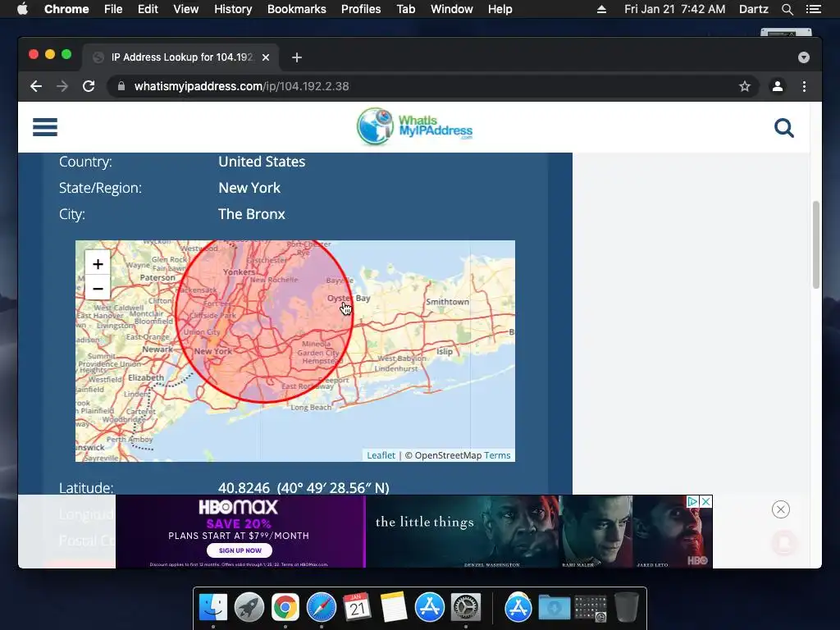Open Google Chrome from the Dock

(x=285, y=607)
